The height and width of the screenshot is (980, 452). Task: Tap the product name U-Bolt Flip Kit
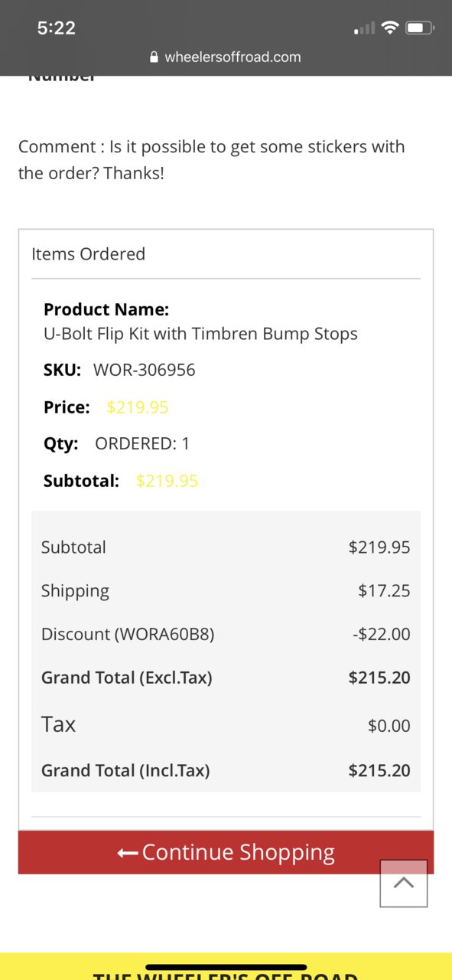pyautogui.click(x=200, y=334)
